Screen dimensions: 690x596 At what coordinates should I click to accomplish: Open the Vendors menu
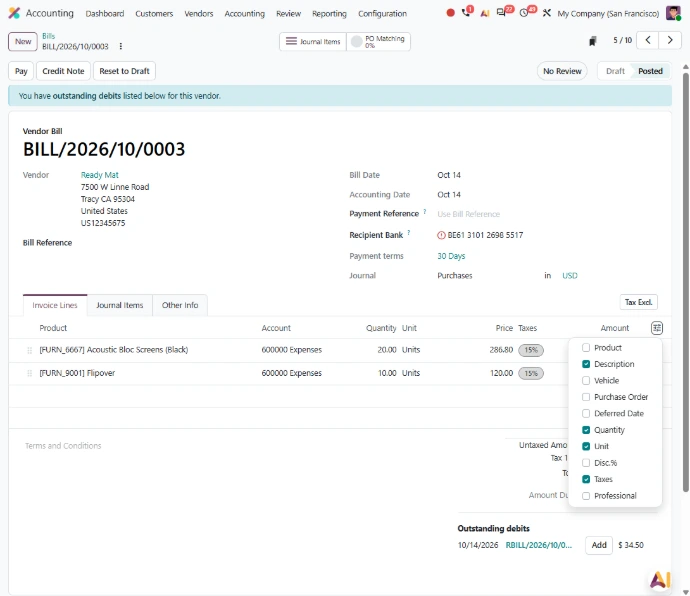tap(198, 14)
